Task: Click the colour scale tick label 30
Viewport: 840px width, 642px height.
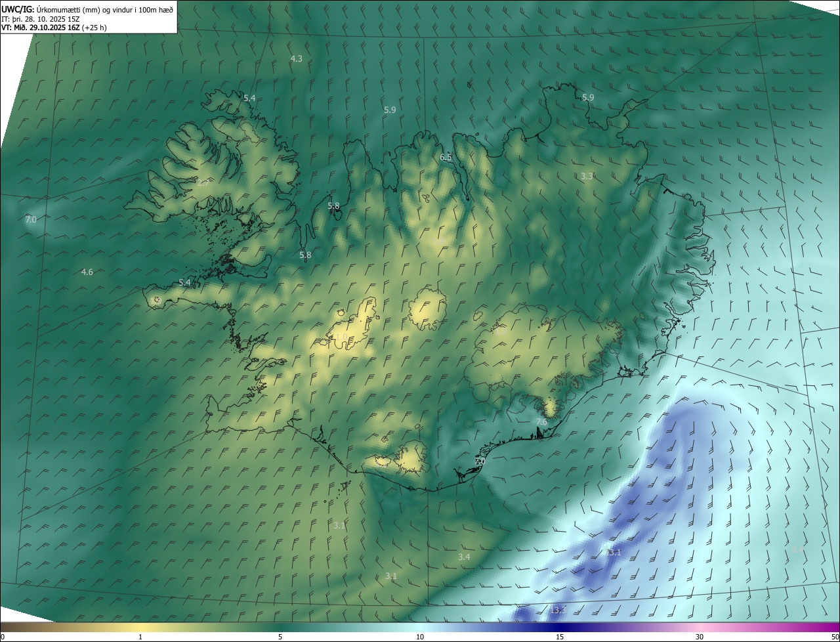Action: [700, 637]
